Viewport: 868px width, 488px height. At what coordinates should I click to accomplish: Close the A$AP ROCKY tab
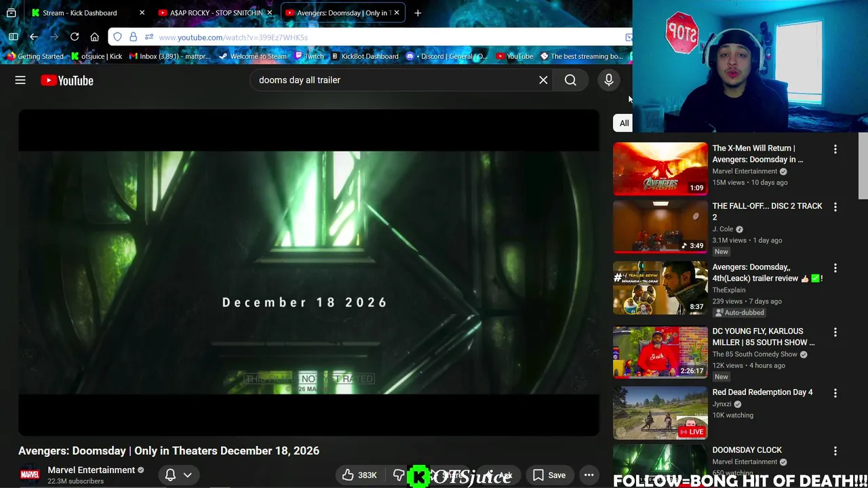click(x=269, y=13)
